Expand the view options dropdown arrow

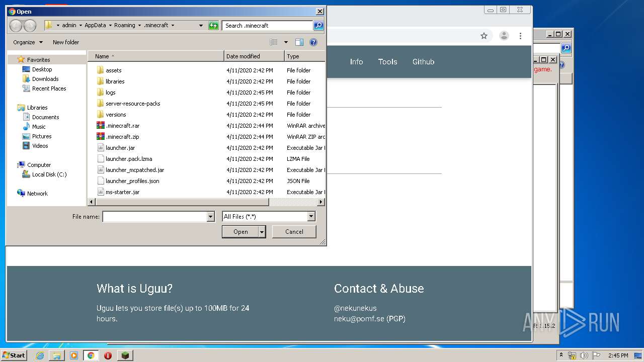pos(286,42)
